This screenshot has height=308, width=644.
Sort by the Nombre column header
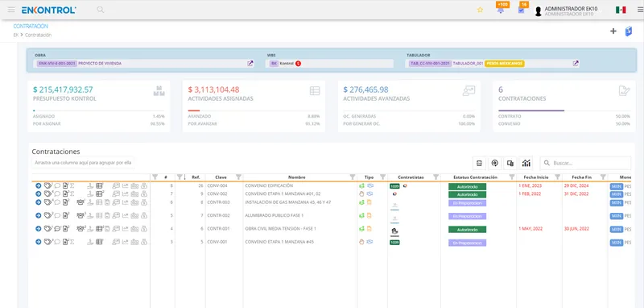tap(296, 177)
